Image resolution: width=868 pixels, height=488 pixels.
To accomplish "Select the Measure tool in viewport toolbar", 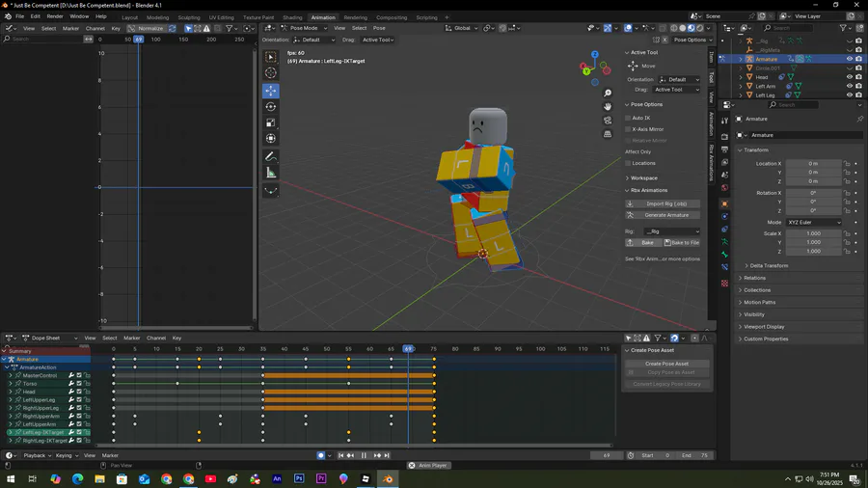I will tap(271, 173).
